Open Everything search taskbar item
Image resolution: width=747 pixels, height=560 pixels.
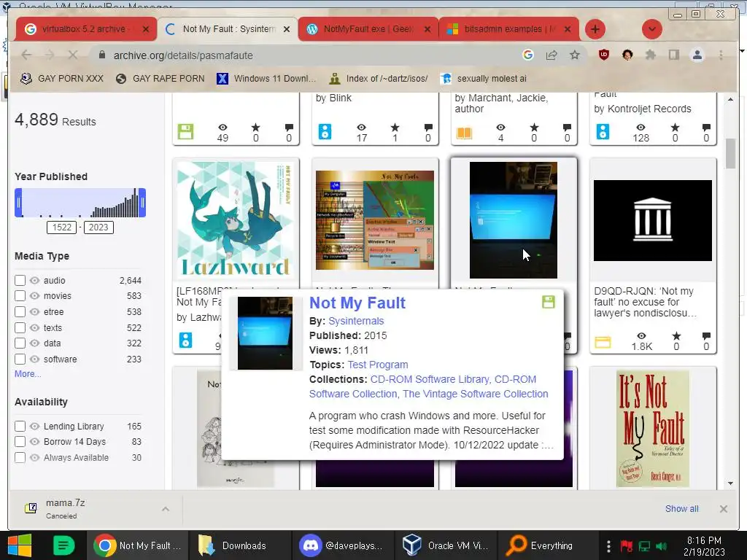(548, 545)
